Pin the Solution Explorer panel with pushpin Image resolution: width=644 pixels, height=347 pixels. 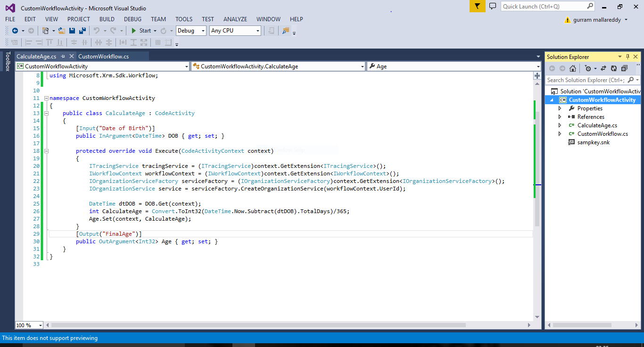point(627,57)
